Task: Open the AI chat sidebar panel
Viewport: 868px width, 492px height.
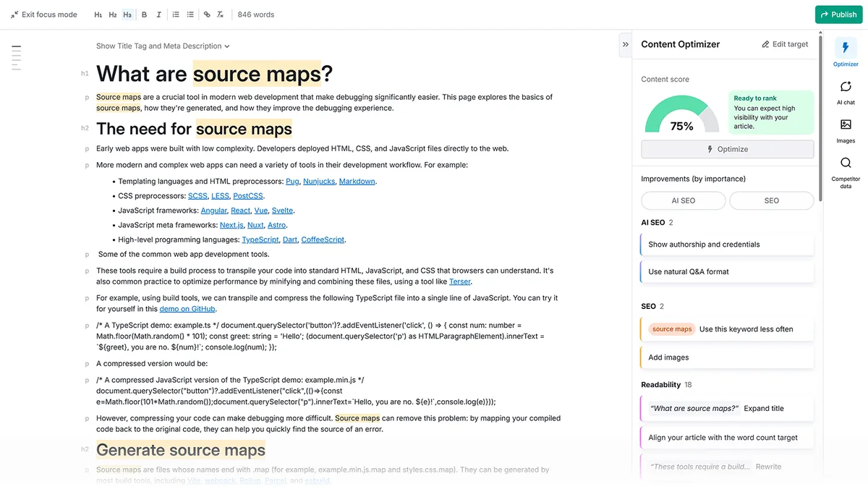Action: pyautogui.click(x=846, y=92)
